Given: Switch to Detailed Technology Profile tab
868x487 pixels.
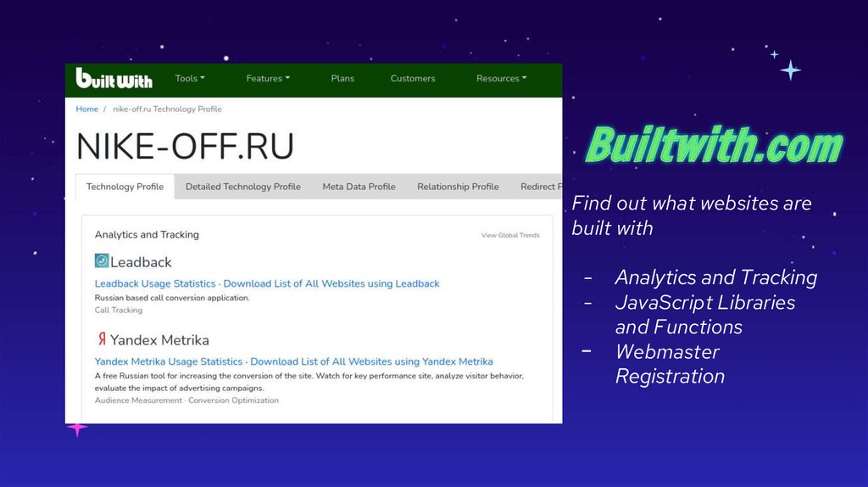Looking at the screenshot, I should click(243, 187).
